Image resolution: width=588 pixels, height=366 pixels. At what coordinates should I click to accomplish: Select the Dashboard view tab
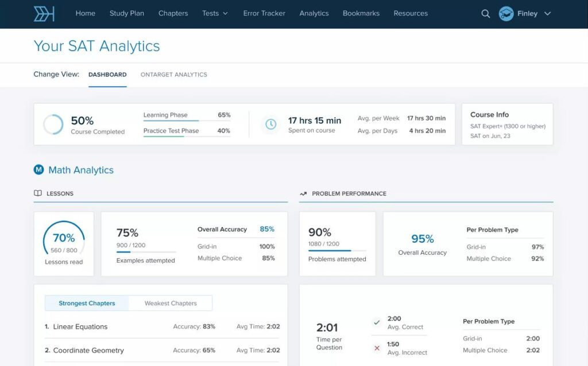coord(107,75)
